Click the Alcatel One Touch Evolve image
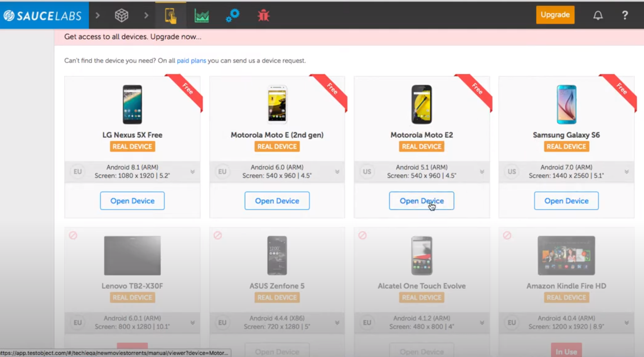 [422, 255]
